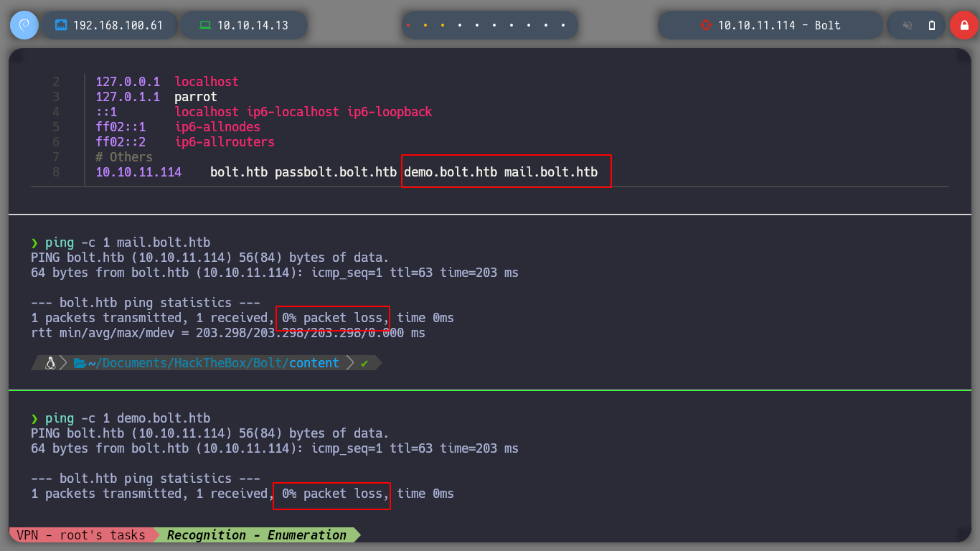Click 'passbolt.bolt.htb' in hosts file
The image size is (980, 551).
(336, 172)
